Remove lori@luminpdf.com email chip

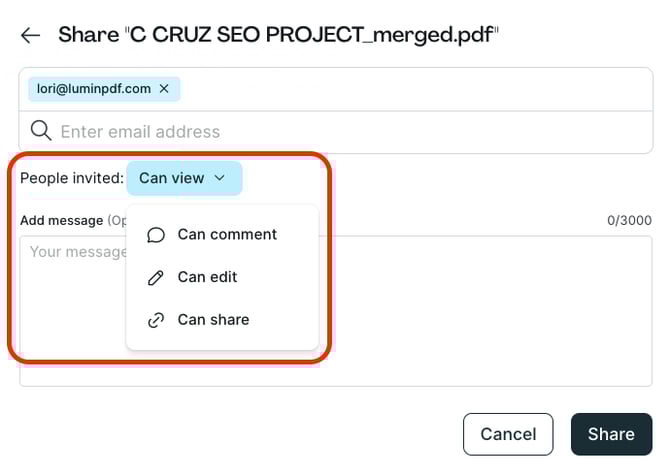point(164,89)
